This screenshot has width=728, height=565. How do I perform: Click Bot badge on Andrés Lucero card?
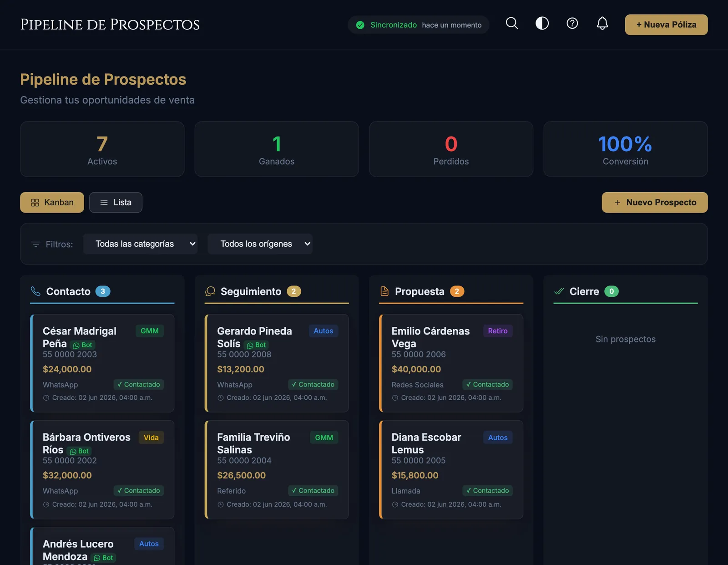[104, 558]
